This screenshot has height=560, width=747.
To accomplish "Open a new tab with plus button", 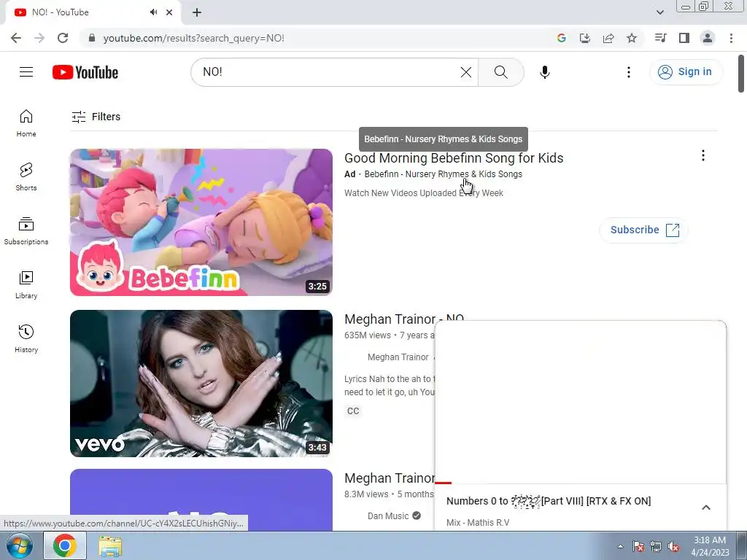I will pyautogui.click(x=197, y=12).
